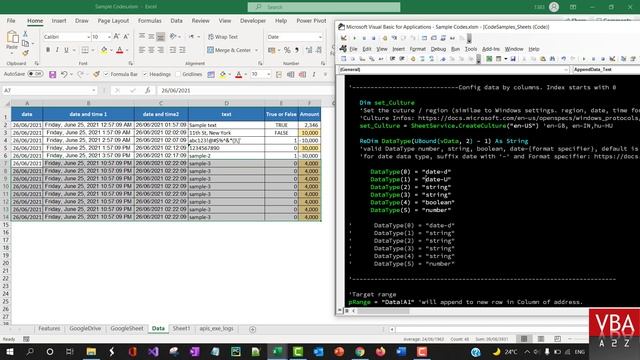Switch to the GoogleSheet sheet tab

point(127,329)
